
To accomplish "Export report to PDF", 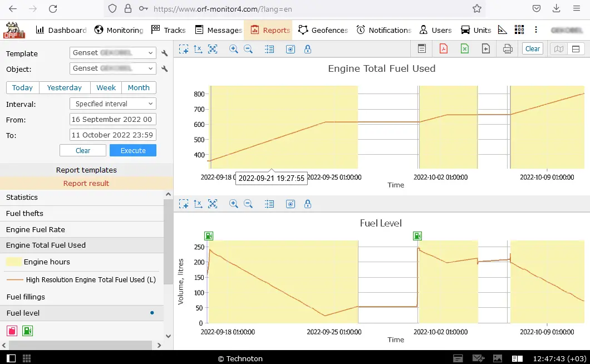I will 444,49.
